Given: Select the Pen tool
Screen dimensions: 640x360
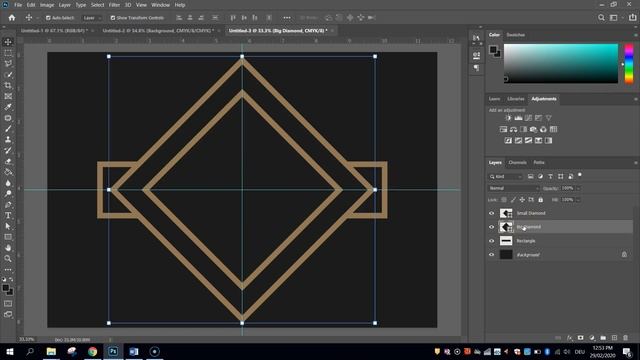Looking at the screenshot, I should coord(8,204).
